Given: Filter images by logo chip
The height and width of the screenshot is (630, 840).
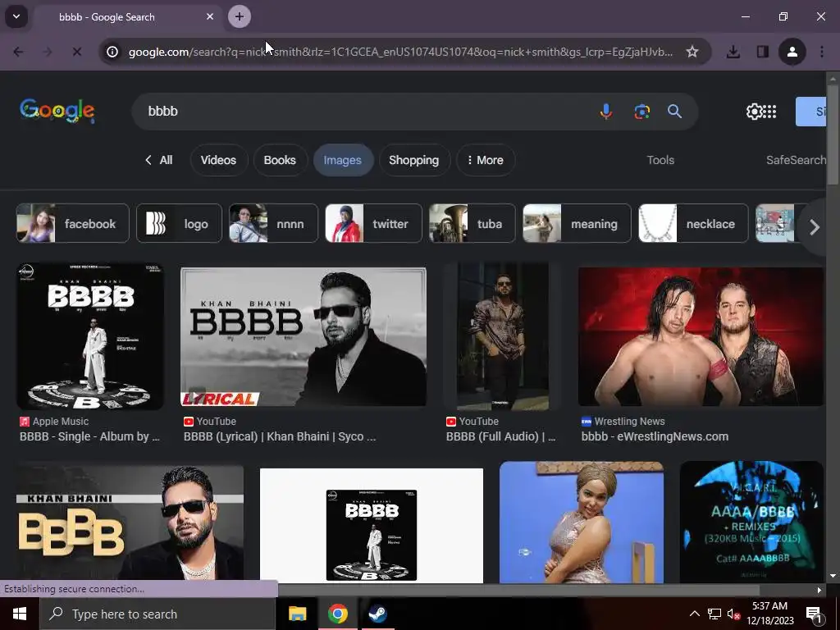Looking at the screenshot, I should (x=179, y=223).
